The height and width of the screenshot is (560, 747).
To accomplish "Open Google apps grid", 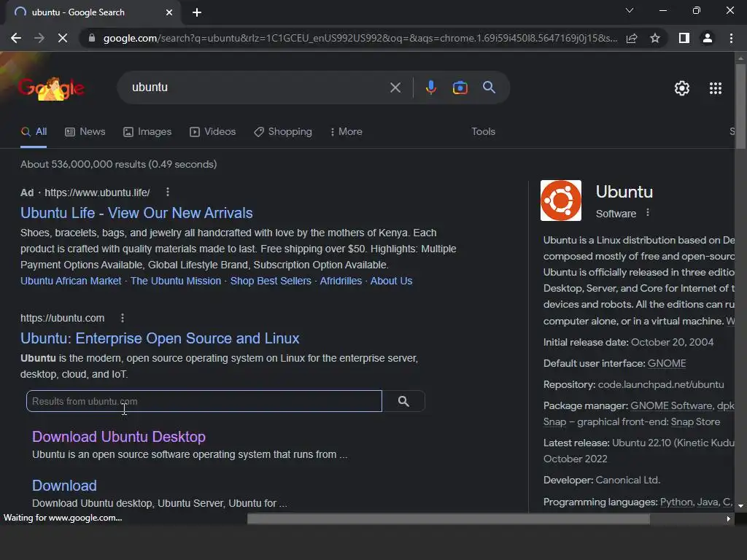I will [x=716, y=88].
